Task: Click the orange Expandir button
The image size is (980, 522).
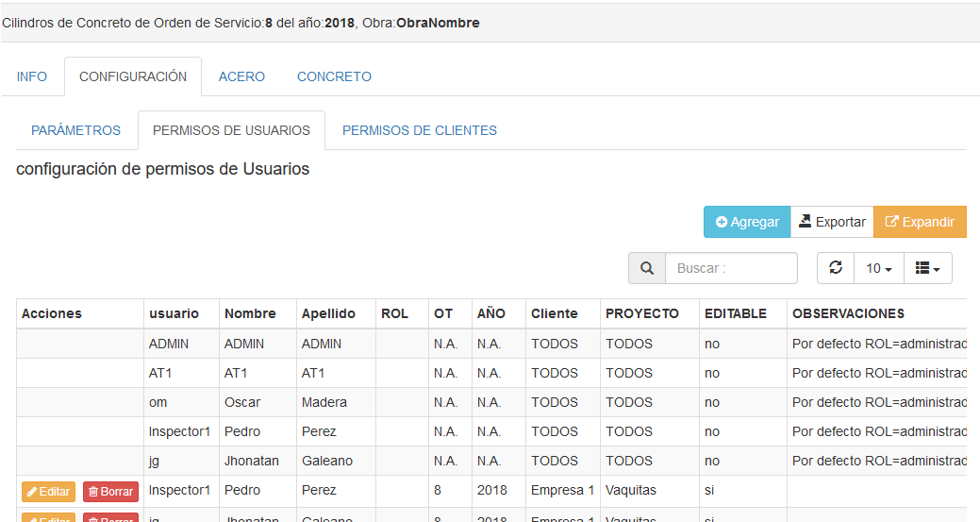Action: click(x=920, y=222)
